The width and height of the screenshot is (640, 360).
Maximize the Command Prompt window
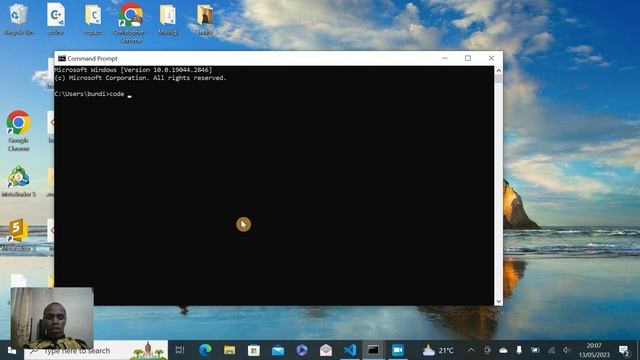tap(468, 58)
